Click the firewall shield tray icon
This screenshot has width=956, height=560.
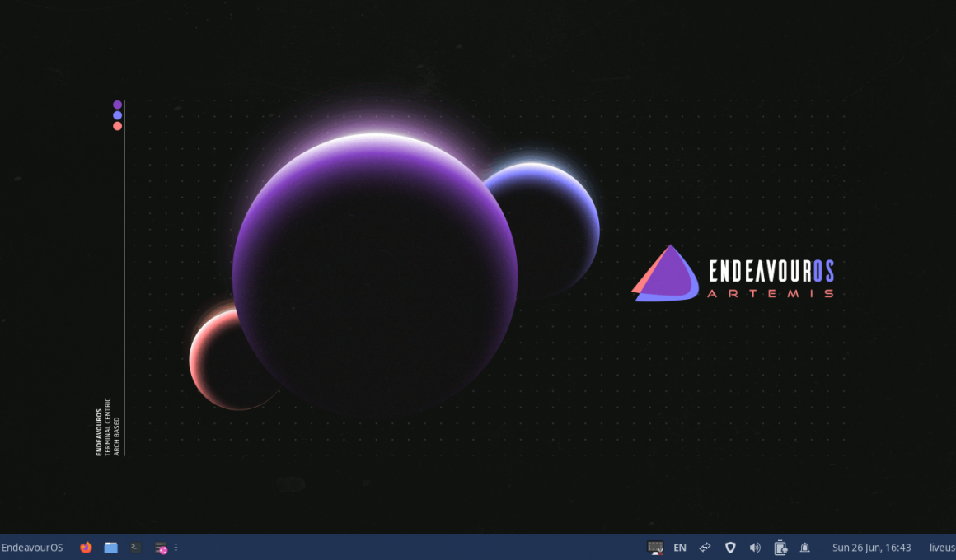(x=730, y=547)
